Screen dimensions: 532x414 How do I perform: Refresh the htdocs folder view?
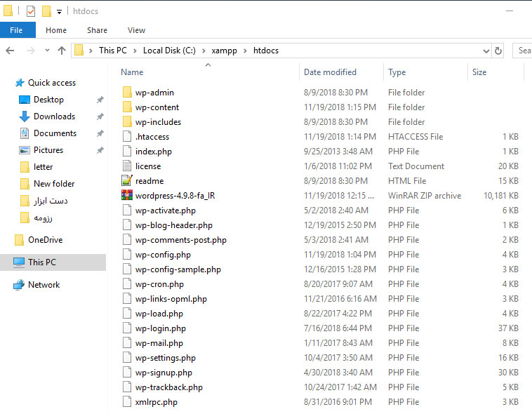click(x=498, y=51)
